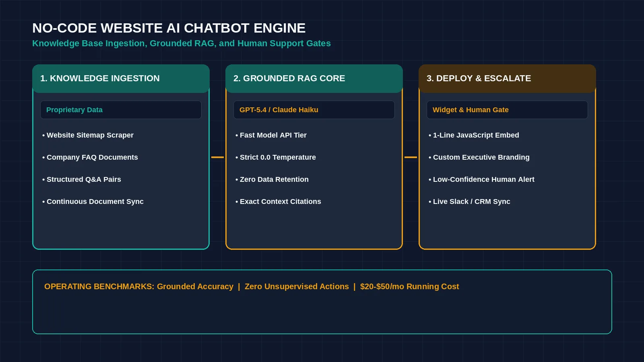Image resolution: width=644 pixels, height=362 pixels.
Task: Click 'Company FAQ Documents' bullet
Action: point(90,157)
